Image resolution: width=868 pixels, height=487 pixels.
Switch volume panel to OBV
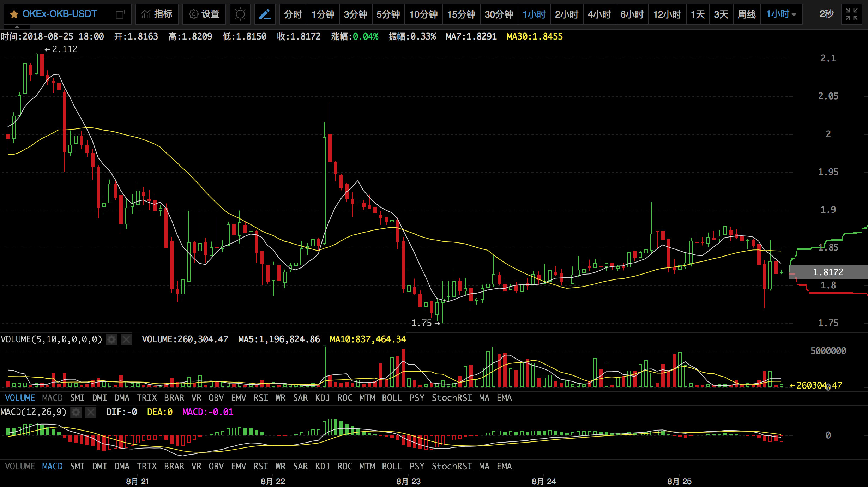click(x=216, y=398)
